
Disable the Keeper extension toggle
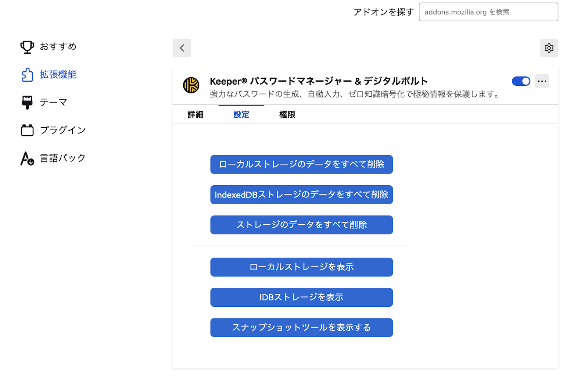[x=521, y=81]
